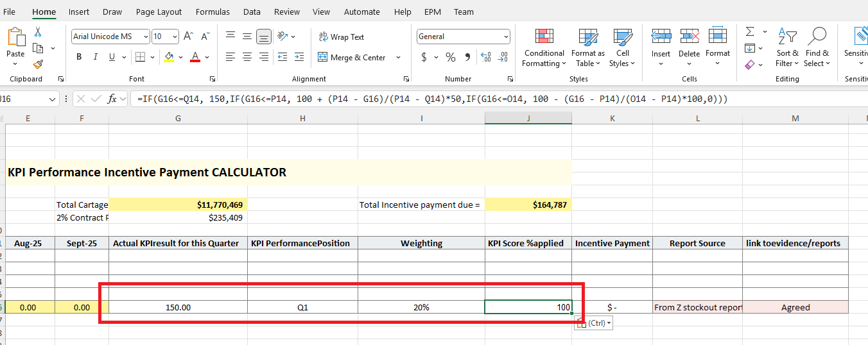868x345 pixels.
Task: Open the Fill Color palette arrow
Action: (x=181, y=57)
